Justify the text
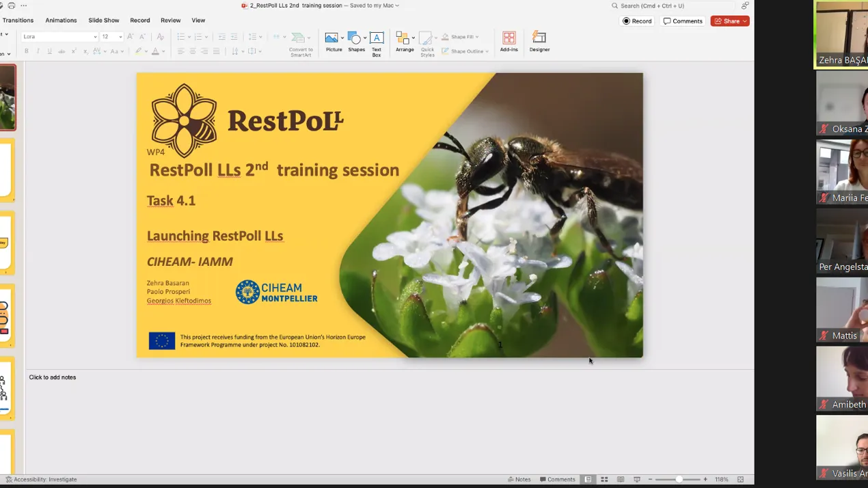 point(217,51)
